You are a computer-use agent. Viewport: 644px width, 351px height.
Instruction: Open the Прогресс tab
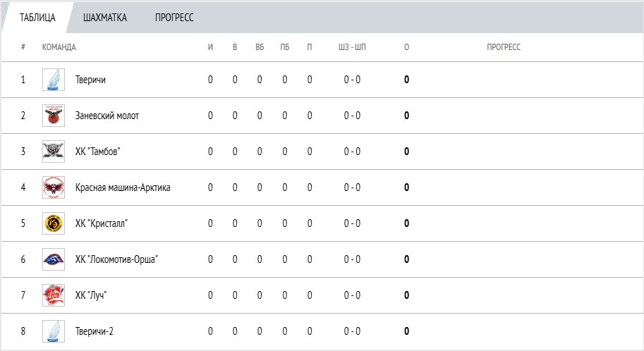click(174, 18)
